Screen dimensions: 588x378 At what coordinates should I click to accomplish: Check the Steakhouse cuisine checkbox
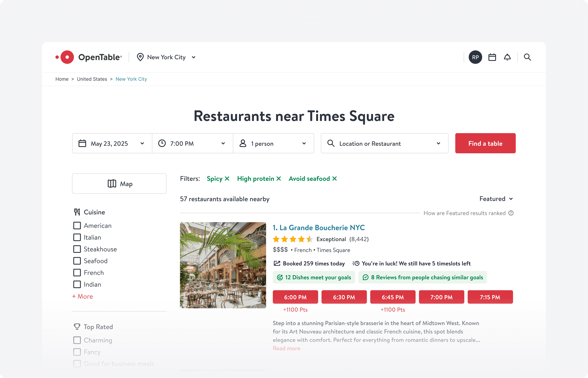[x=77, y=249]
